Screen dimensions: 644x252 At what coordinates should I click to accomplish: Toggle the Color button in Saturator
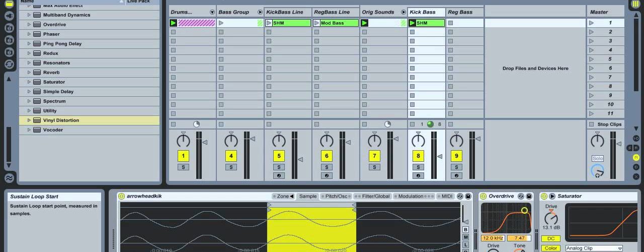pyautogui.click(x=551, y=248)
